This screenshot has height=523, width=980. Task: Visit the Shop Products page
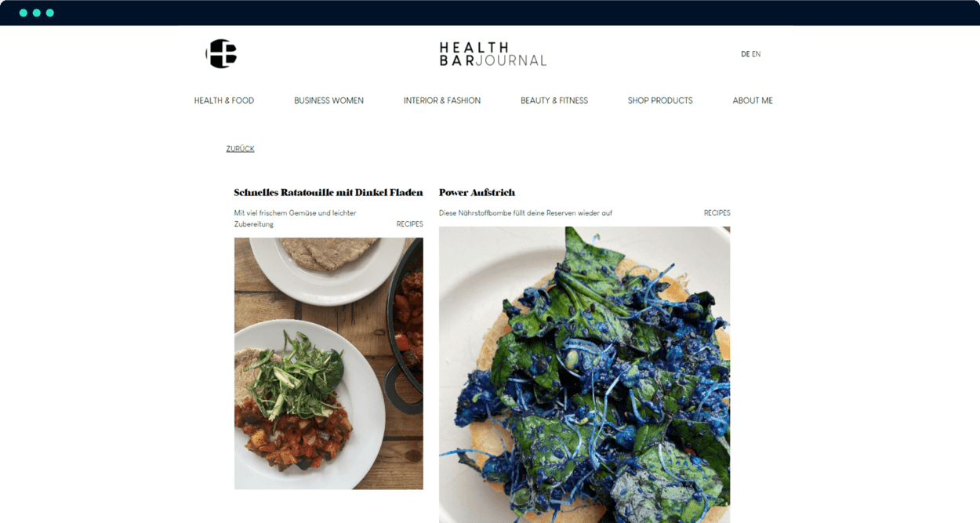coord(660,100)
